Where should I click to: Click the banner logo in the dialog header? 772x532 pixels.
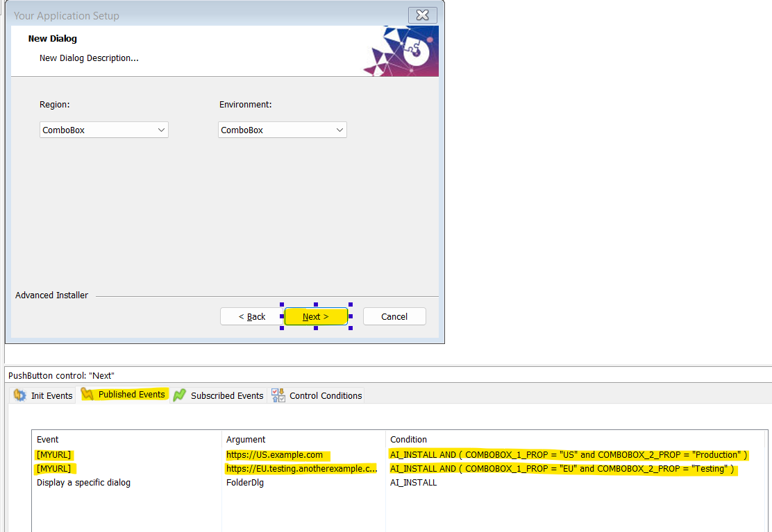(401, 51)
